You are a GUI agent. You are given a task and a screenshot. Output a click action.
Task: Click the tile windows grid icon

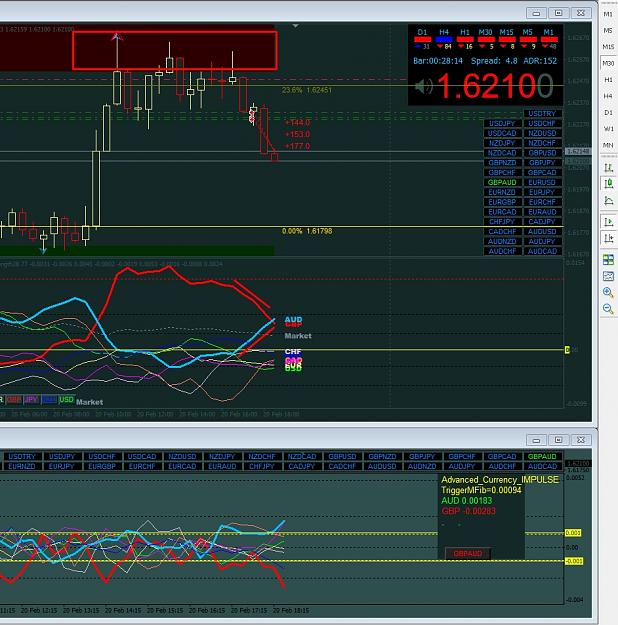[x=608, y=260]
